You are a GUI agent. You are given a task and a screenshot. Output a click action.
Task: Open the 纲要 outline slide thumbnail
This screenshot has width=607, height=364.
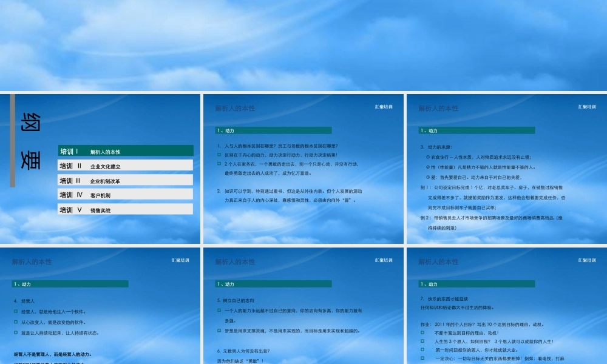point(100,169)
